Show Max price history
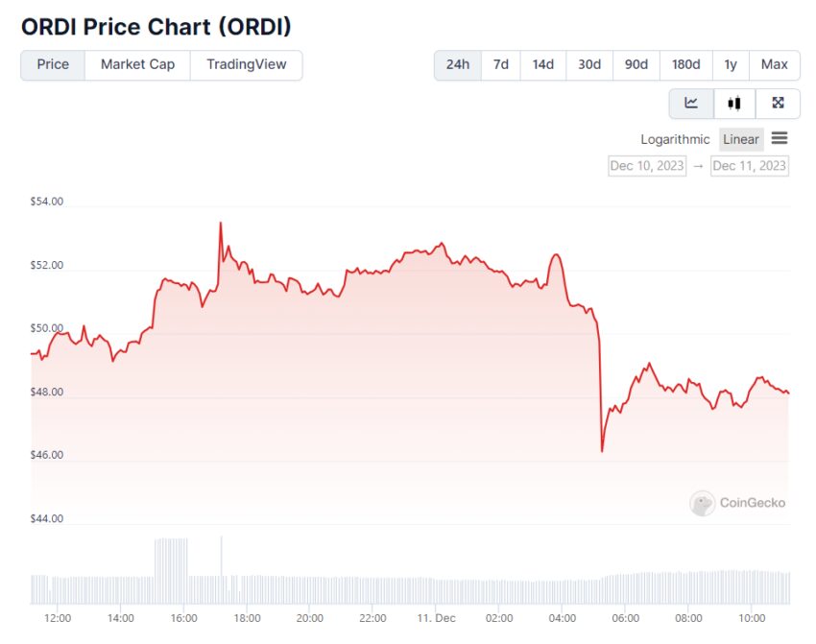This screenshot has width=816, height=644. tap(774, 65)
